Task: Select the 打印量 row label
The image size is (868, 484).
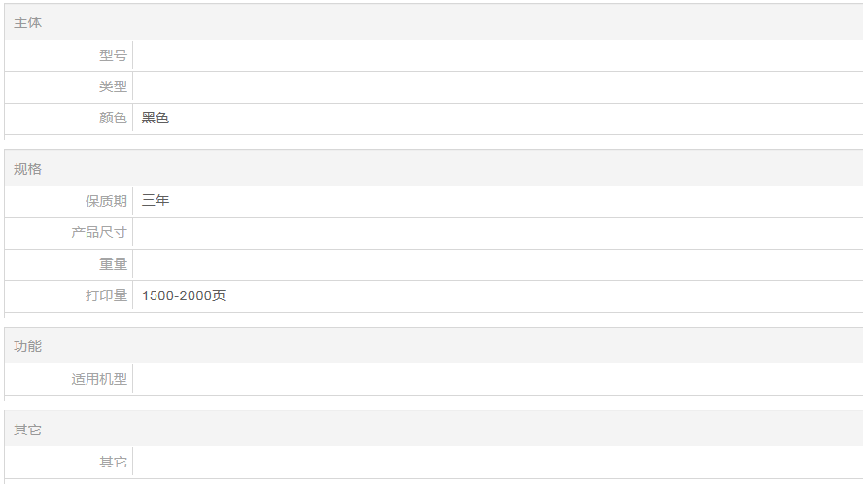Action: pos(106,295)
